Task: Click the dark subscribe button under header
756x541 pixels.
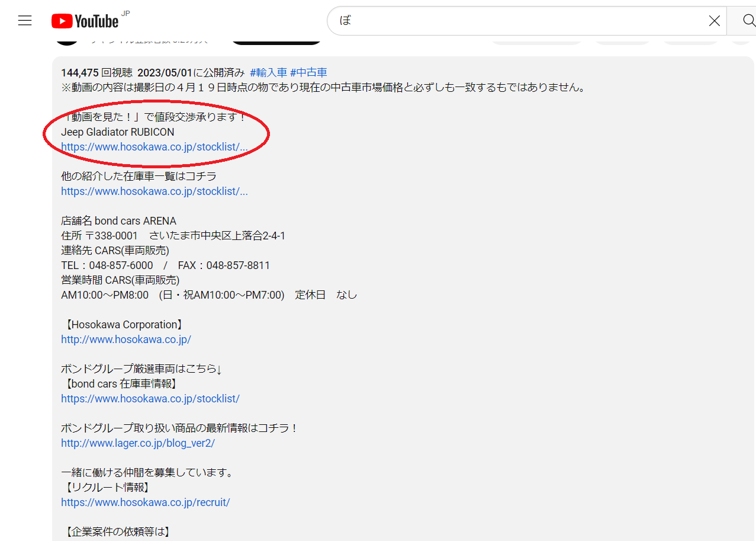Action: [276, 40]
